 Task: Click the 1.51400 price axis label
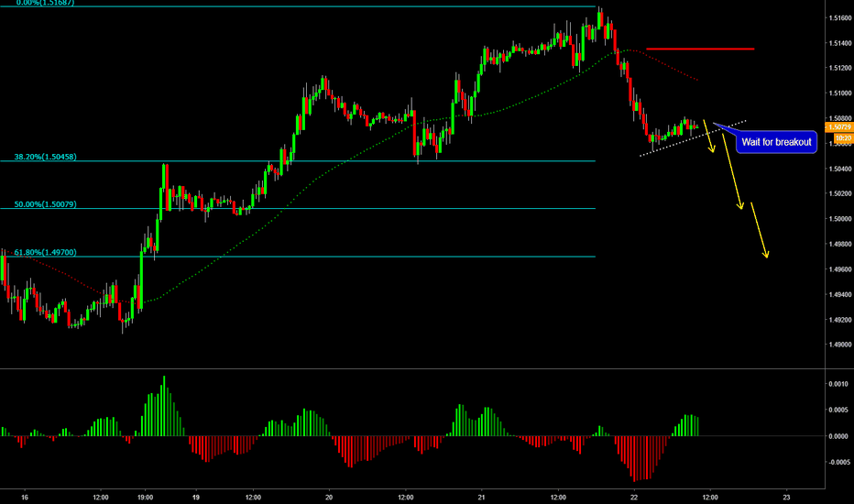click(840, 43)
